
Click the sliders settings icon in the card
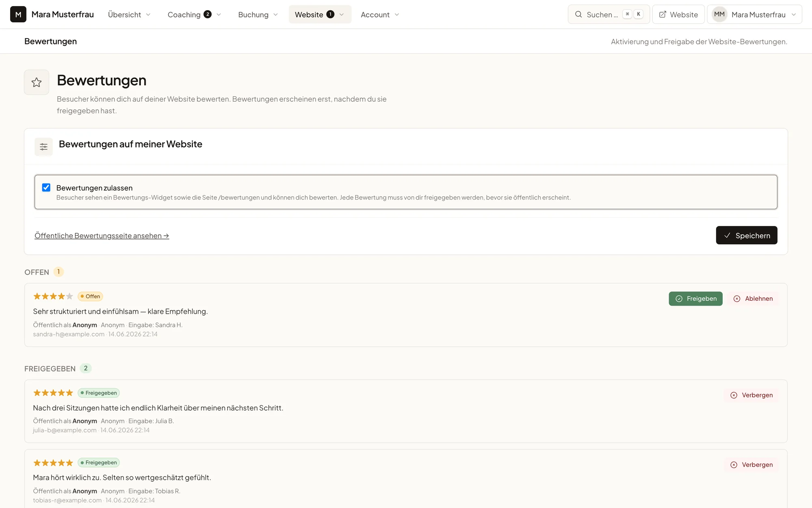[x=43, y=147]
